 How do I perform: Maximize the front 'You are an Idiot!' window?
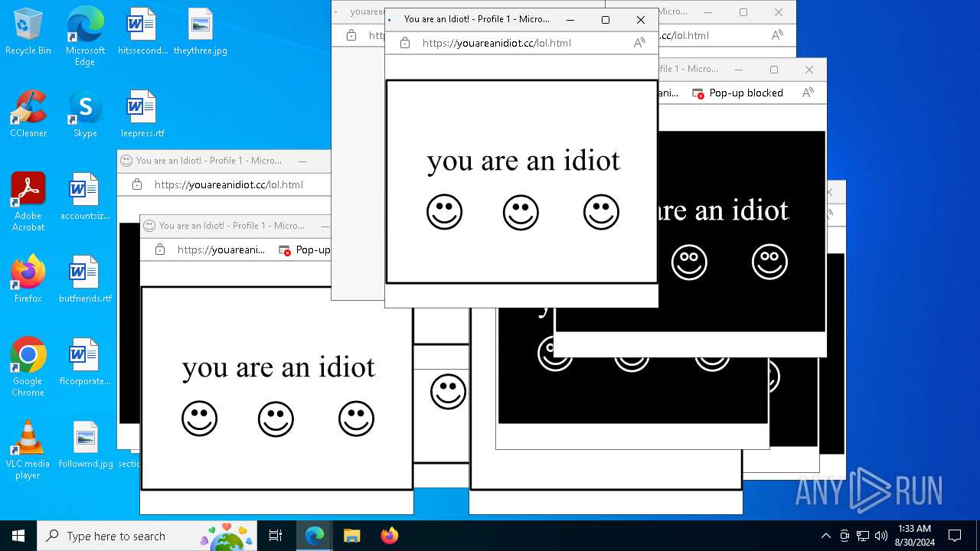click(x=605, y=20)
